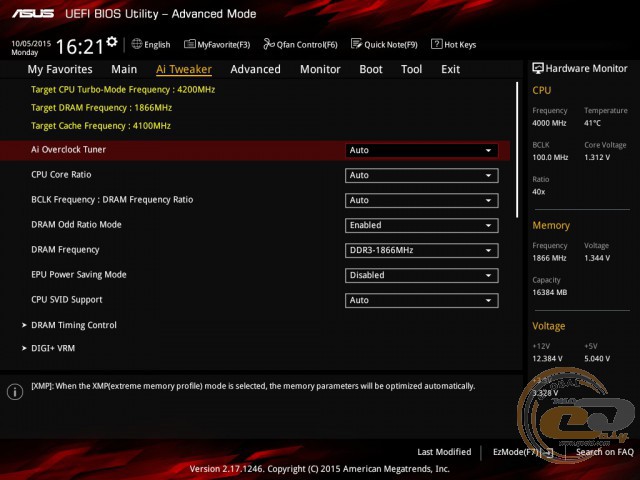Click Target Cache Frequency : 4100MHz text

tap(101, 126)
